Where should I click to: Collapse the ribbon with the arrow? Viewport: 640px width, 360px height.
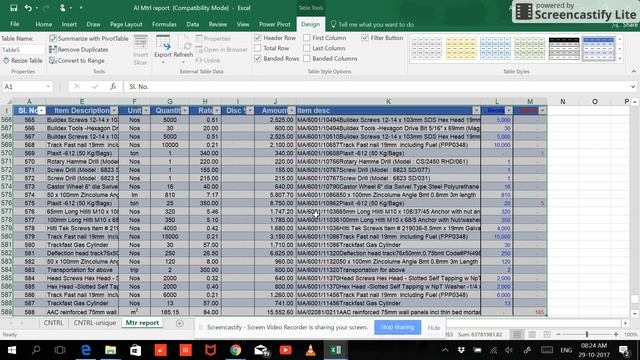(x=633, y=71)
